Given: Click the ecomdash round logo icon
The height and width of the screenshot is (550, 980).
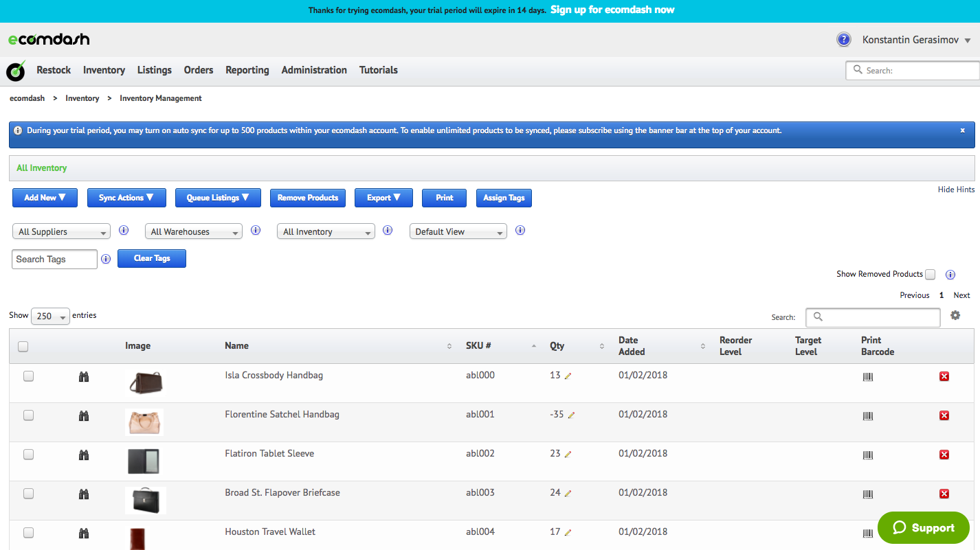Looking at the screenshot, I should pyautogui.click(x=16, y=70).
